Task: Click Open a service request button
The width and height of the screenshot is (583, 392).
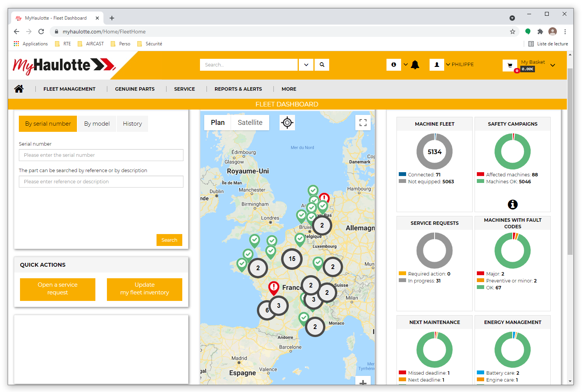Action: [x=58, y=289]
